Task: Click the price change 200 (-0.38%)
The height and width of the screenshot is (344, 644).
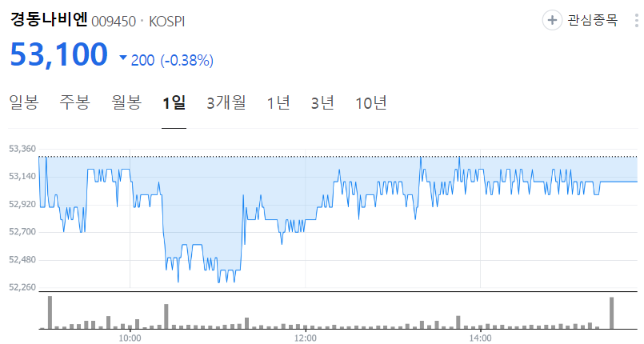Action: click(x=172, y=60)
